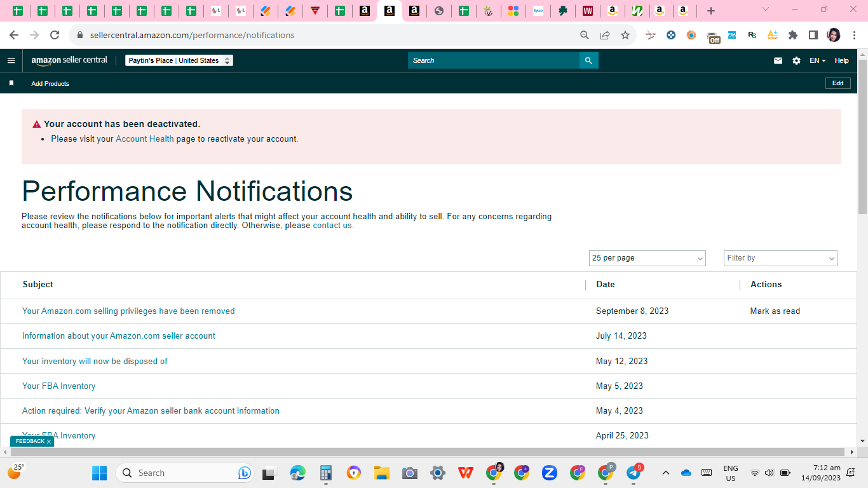Click the zoom magnifier icon in the address bar
Screen dimensions: 868x488
[585, 35]
